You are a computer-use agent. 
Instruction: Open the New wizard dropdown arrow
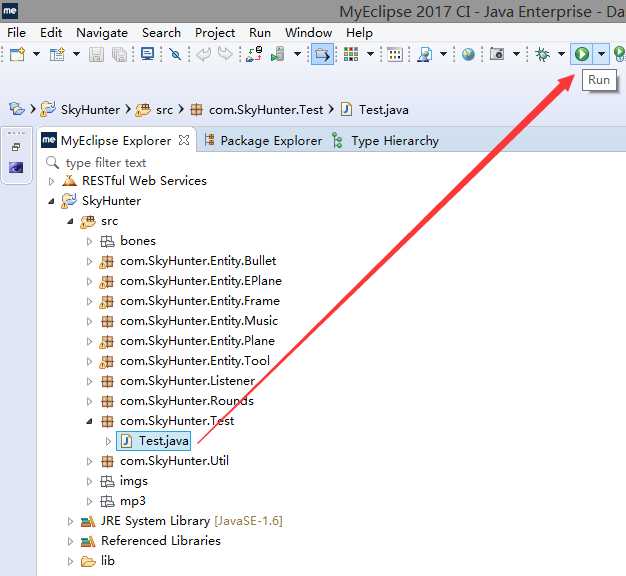pyautogui.click(x=36, y=53)
